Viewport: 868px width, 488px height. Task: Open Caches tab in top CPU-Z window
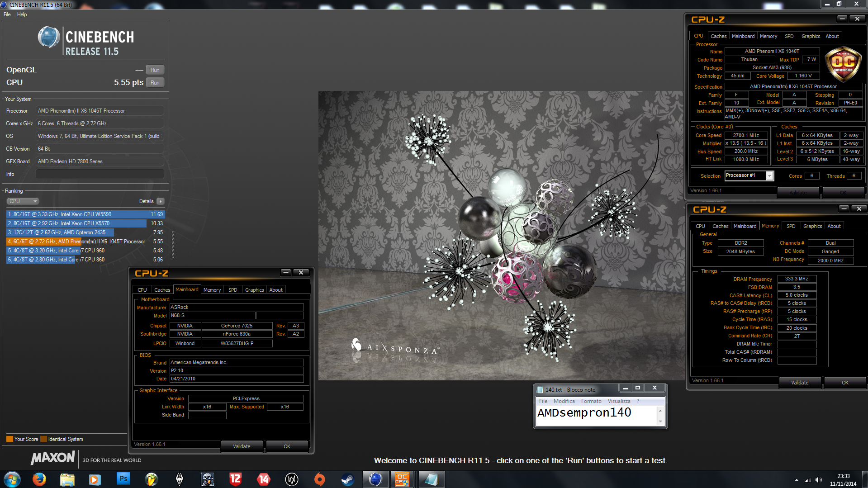pos(718,36)
